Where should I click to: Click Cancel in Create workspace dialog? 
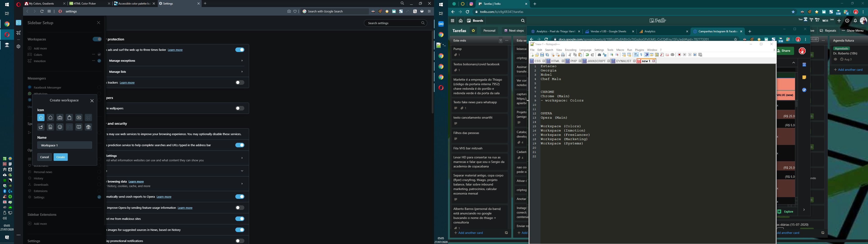click(45, 157)
